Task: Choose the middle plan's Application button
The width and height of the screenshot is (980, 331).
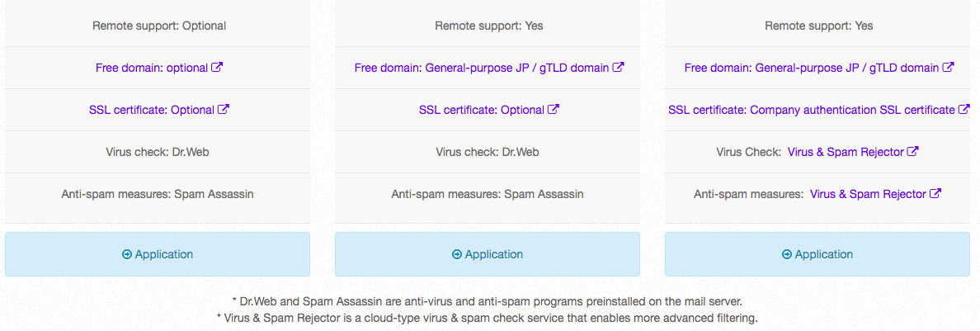Action: (x=488, y=254)
